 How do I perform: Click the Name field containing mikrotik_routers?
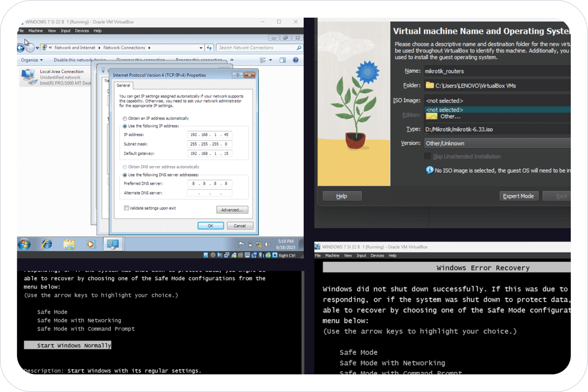coord(497,71)
